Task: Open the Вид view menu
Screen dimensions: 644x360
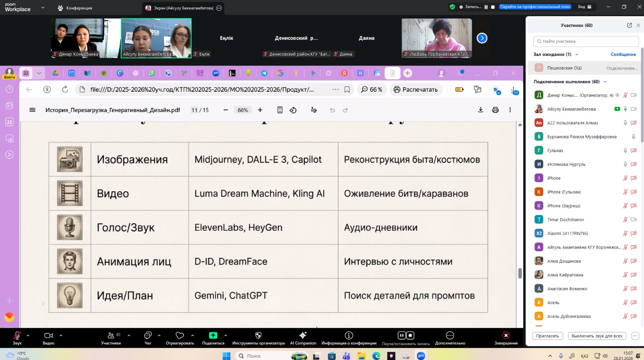Action: click(x=584, y=7)
